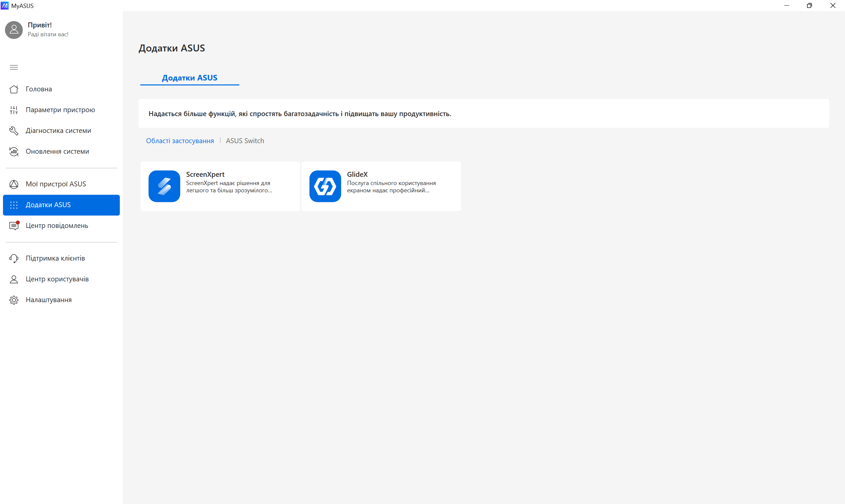This screenshot has height=504, width=845.
Task: Select the ASUS Switch filter link
Action: pyautogui.click(x=245, y=141)
